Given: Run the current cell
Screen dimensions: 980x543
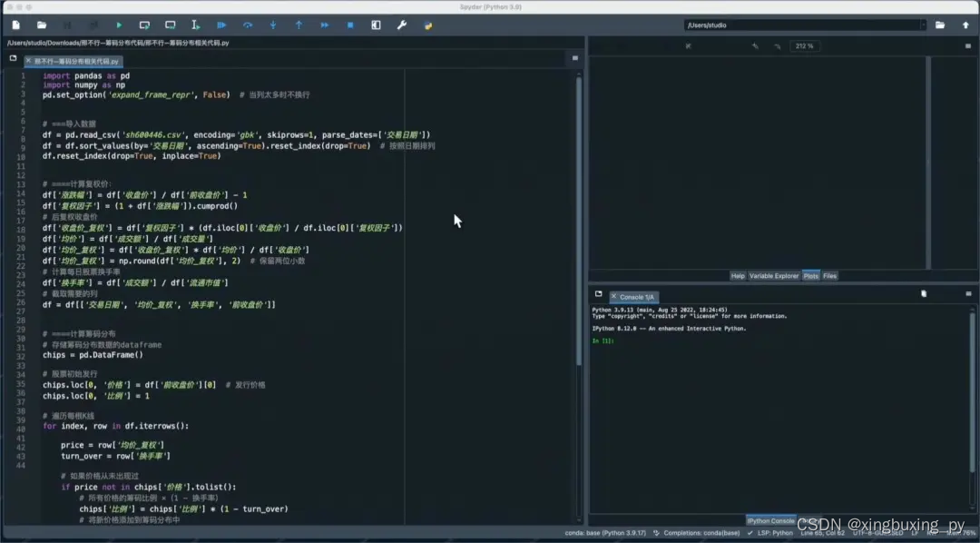Looking at the screenshot, I should click(x=144, y=25).
